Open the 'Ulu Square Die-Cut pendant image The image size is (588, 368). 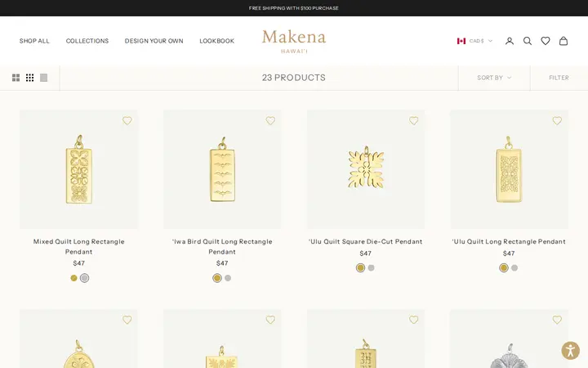point(366,169)
